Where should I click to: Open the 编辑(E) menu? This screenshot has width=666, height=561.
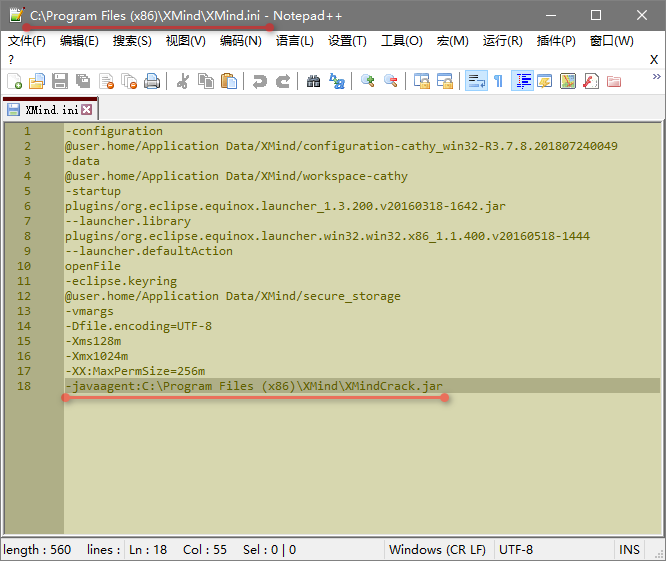tap(79, 41)
